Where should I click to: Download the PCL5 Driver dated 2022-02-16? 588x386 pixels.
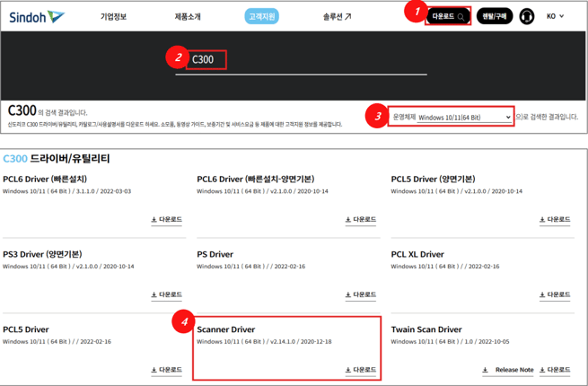[x=166, y=370]
